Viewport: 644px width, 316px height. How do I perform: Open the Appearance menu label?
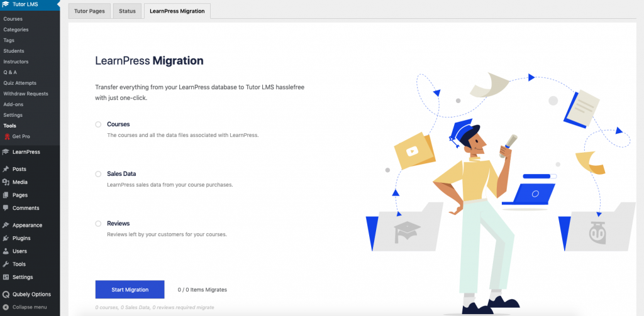tap(27, 226)
